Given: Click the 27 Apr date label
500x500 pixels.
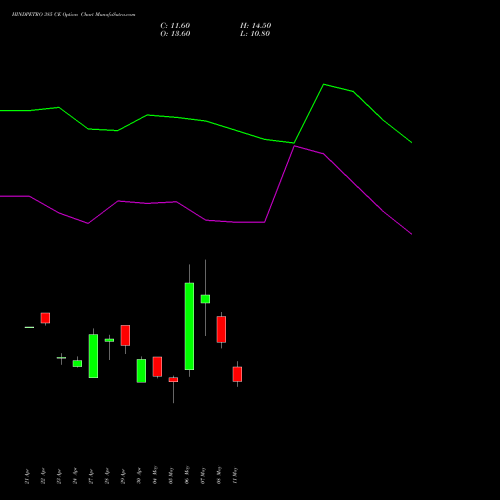Looking at the screenshot, I should coord(91,476).
